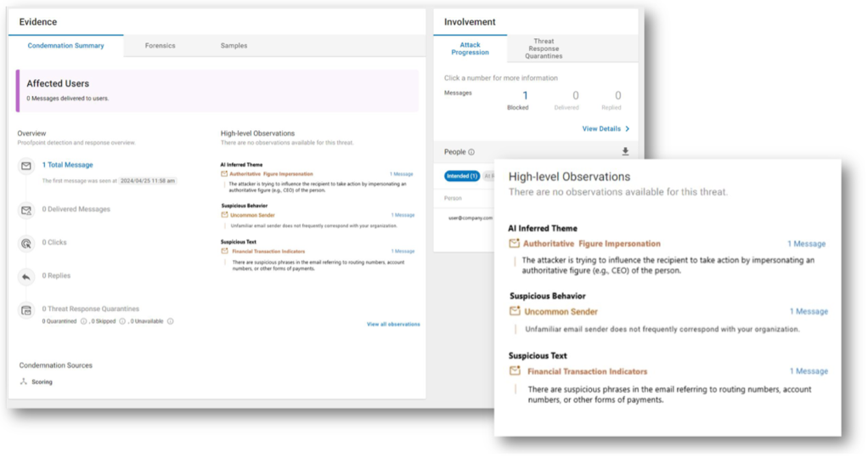Download the People list
The width and height of the screenshot is (868, 458).
click(625, 152)
